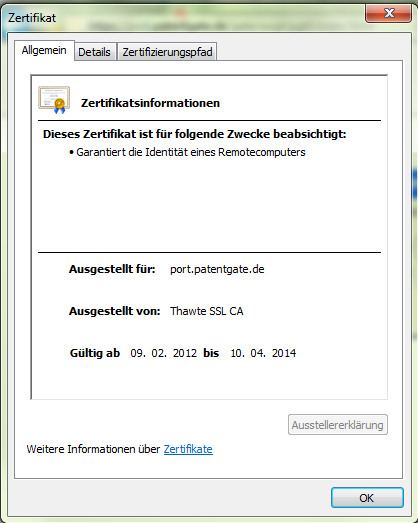Close the Zertifikat dialog with X

388,14
